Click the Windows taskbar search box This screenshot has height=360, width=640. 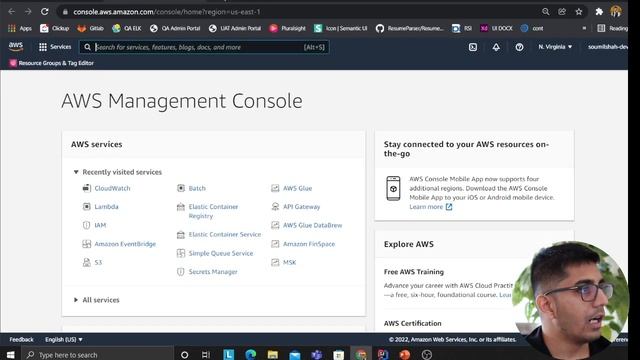97,354
